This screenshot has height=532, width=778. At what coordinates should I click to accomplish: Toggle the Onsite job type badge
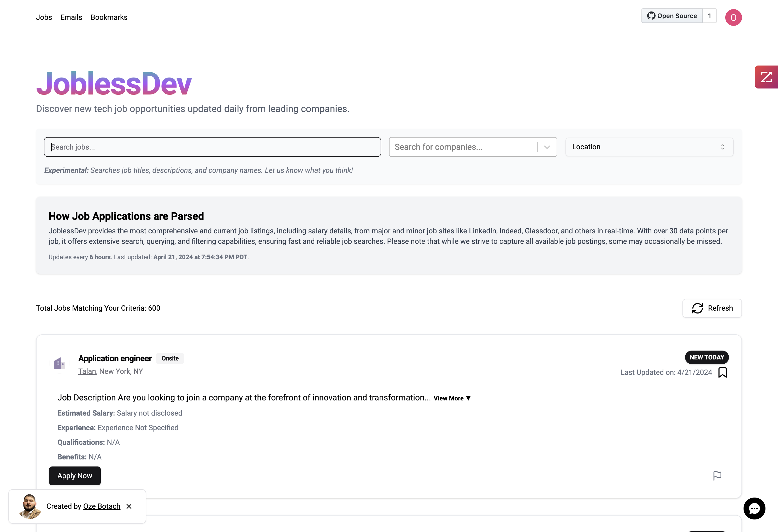[170, 358]
